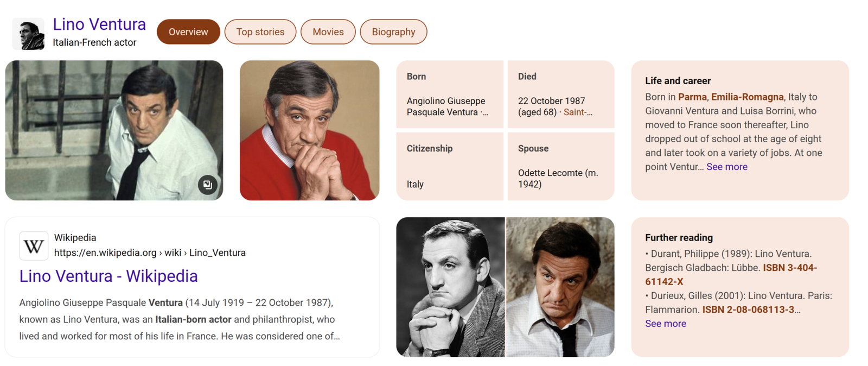The width and height of the screenshot is (868, 366).
Task: Click the Saint-... death place link
Action: [578, 112]
